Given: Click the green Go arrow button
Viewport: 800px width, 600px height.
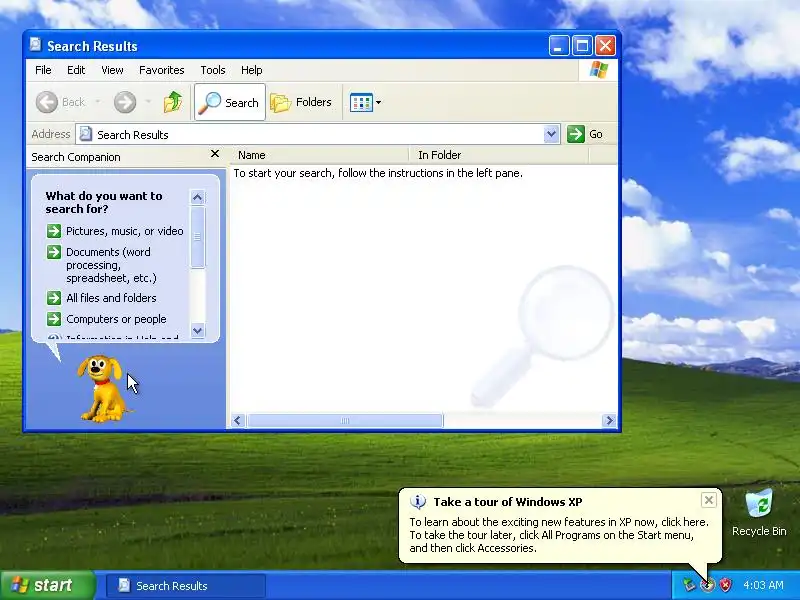Looking at the screenshot, I should (x=576, y=134).
